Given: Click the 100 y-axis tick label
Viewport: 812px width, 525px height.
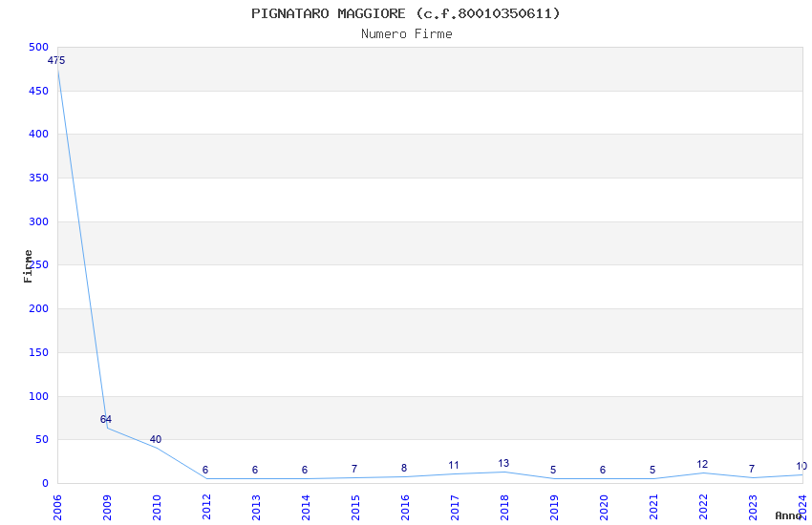Looking at the screenshot, I should (x=39, y=396).
